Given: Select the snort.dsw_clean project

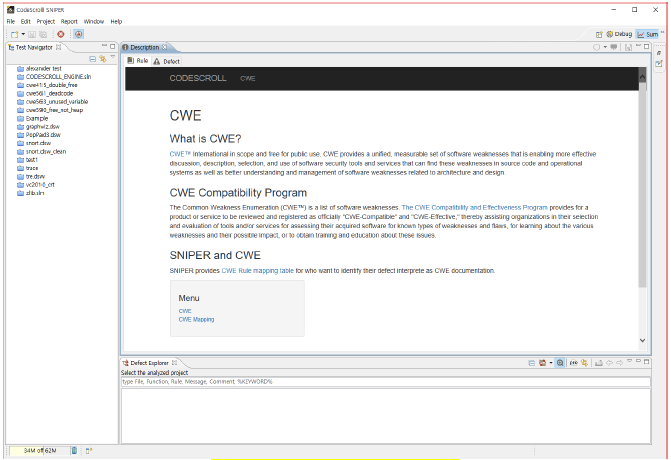Looking at the screenshot, I should pyautogui.click(x=42, y=151).
